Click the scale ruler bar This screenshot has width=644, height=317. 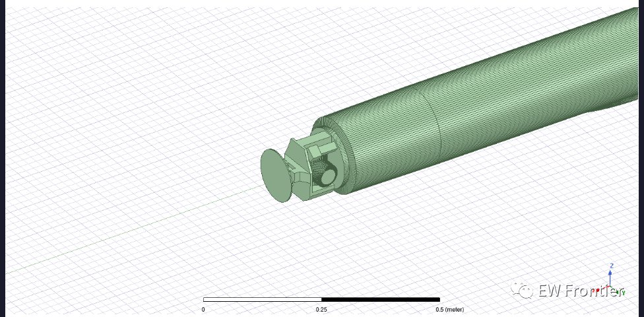[x=321, y=300]
